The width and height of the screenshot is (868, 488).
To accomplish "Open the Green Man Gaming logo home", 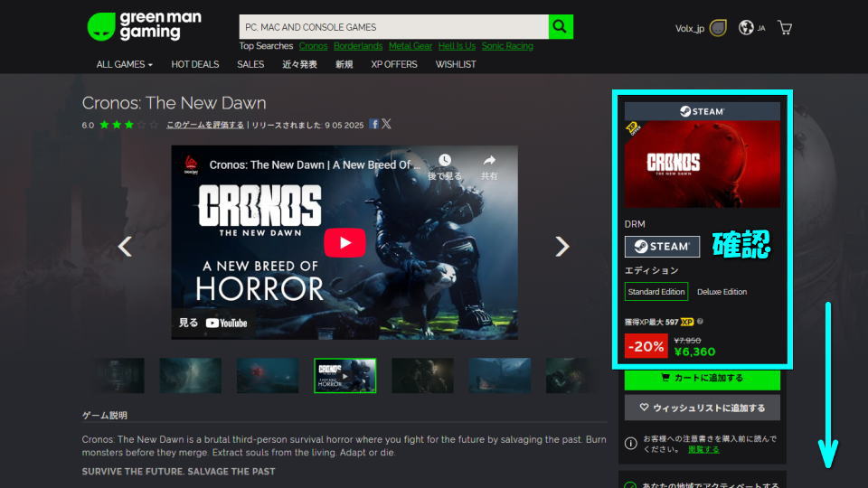I will (145, 26).
